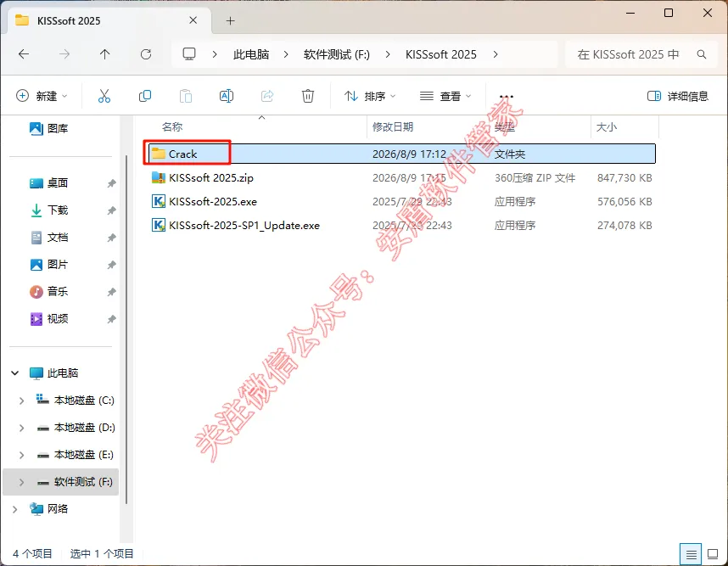Click the monitor icon in address bar
Viewport: 728px width, 566px height.
189,54
